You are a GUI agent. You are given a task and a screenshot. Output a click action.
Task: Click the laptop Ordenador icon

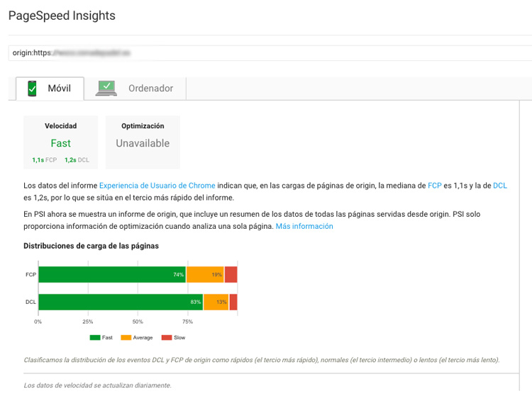pos(106,89)
